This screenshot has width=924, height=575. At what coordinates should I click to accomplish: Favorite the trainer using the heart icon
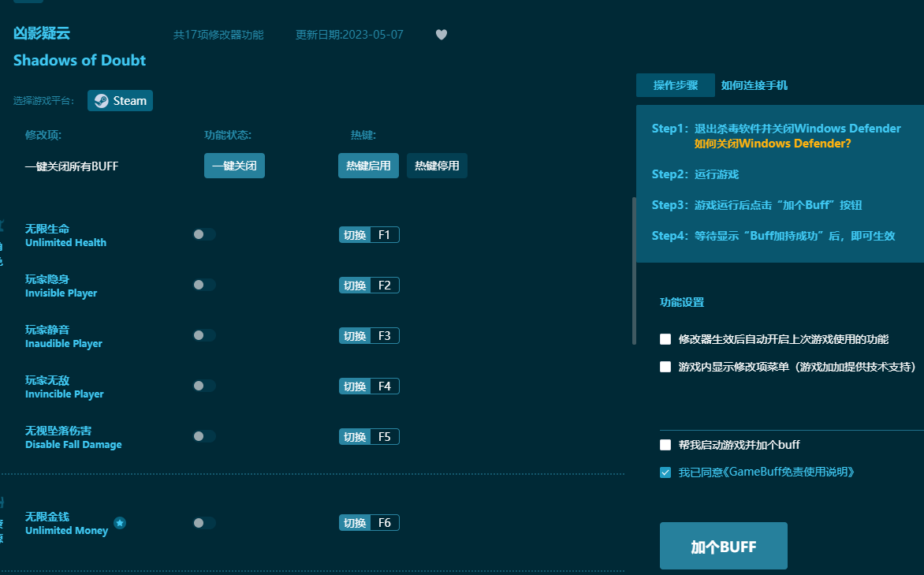point(441,35)
